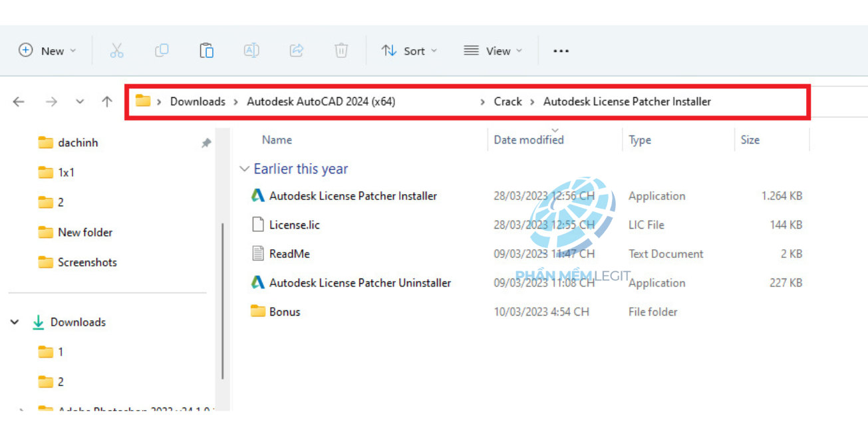Click the Bonus folder icon in the file list

tap(258, 311)
